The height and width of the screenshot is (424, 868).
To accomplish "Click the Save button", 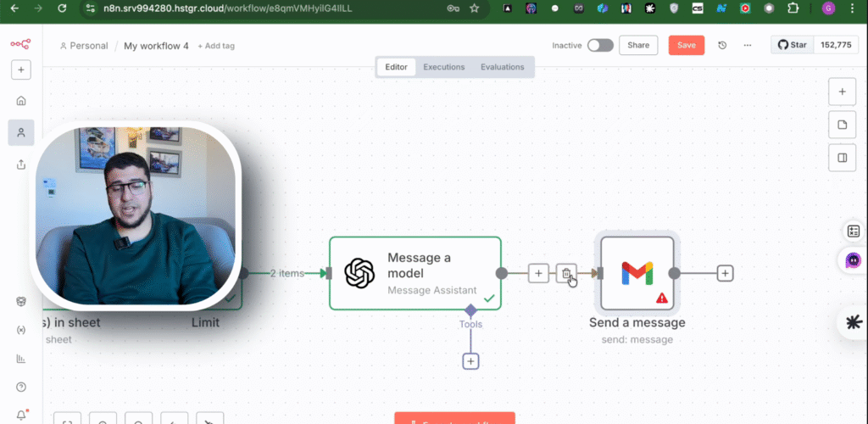I will tap(686, 46).
